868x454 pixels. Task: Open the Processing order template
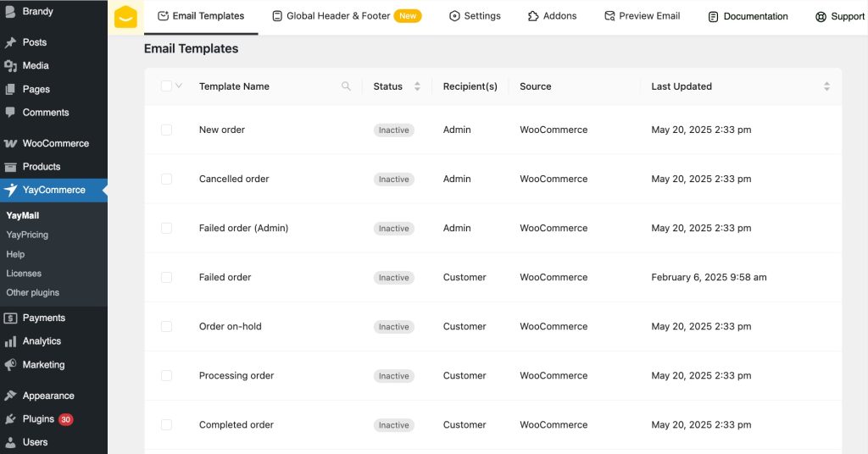(x=236, y=375)
